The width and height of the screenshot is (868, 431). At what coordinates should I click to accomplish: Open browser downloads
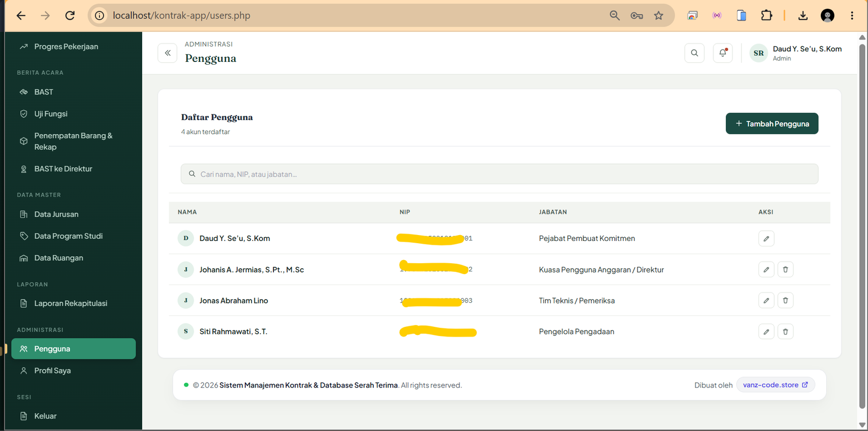coord(803,15)
